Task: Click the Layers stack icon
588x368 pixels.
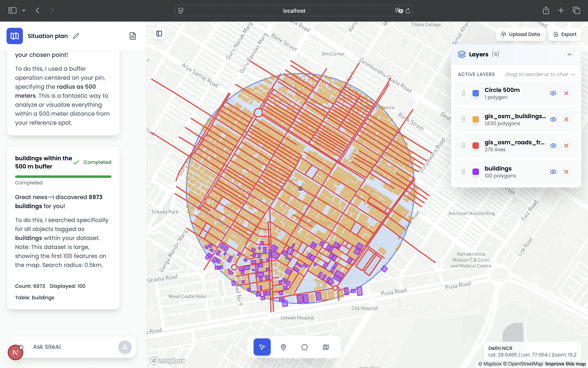Action: point(462,54)
